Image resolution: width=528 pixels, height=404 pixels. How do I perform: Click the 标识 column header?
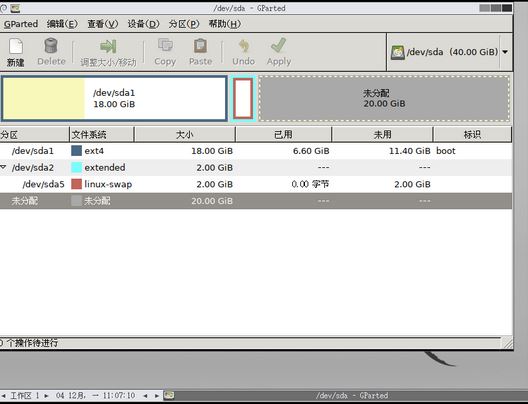472,135
